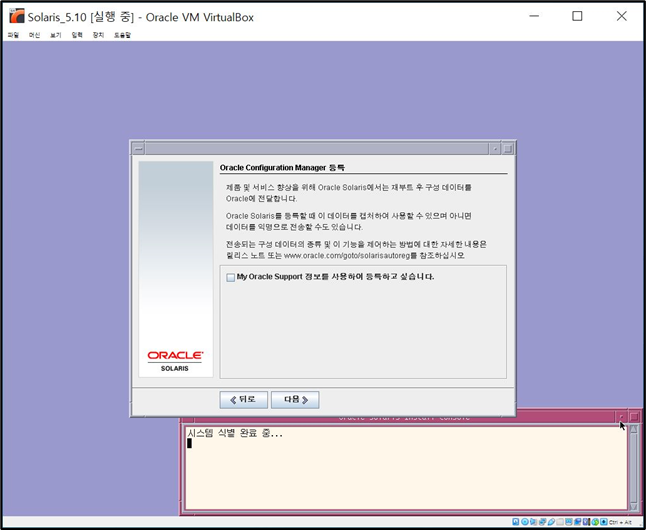Maximize the Solaris Install Console window
The image size is (646, 530).
634,417
